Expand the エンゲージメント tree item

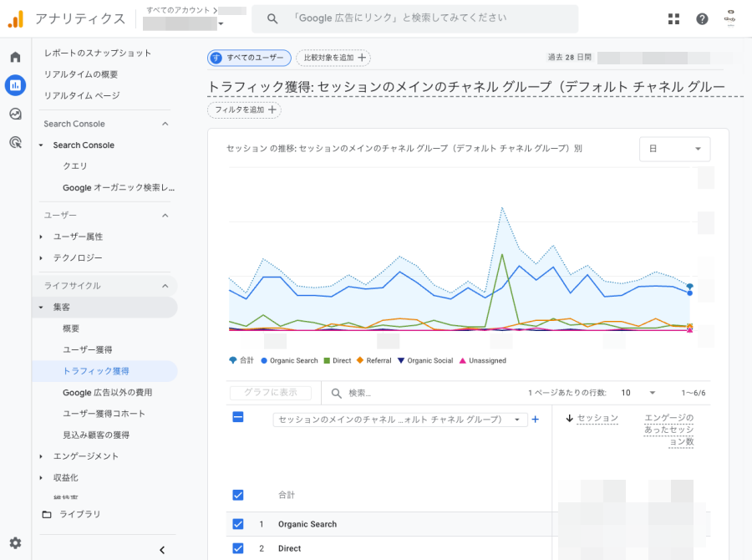(x=41, y=456)
